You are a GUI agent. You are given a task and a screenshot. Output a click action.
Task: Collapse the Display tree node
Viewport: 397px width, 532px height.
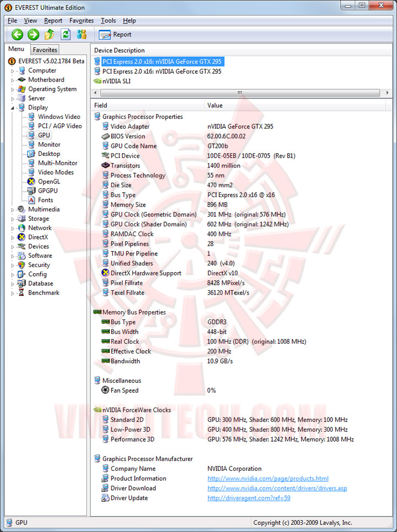(13, 108)
